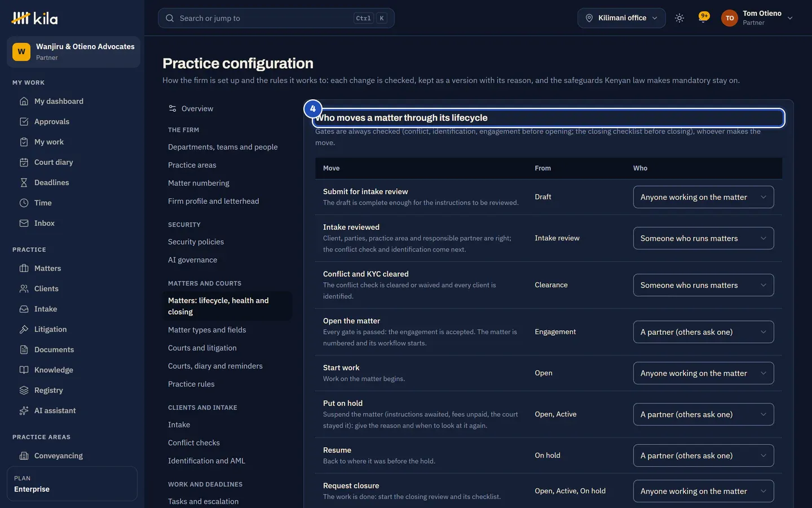The width and height of the screenshot is (812, 508).
Task: Open notifications with 9+ badge
Action: [x=704, y=17]
